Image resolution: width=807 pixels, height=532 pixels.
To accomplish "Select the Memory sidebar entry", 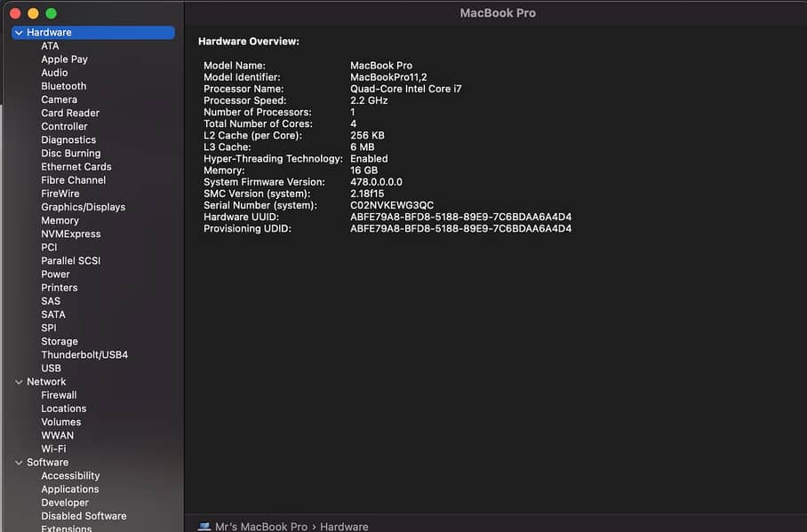I will [x=60, y=220].
